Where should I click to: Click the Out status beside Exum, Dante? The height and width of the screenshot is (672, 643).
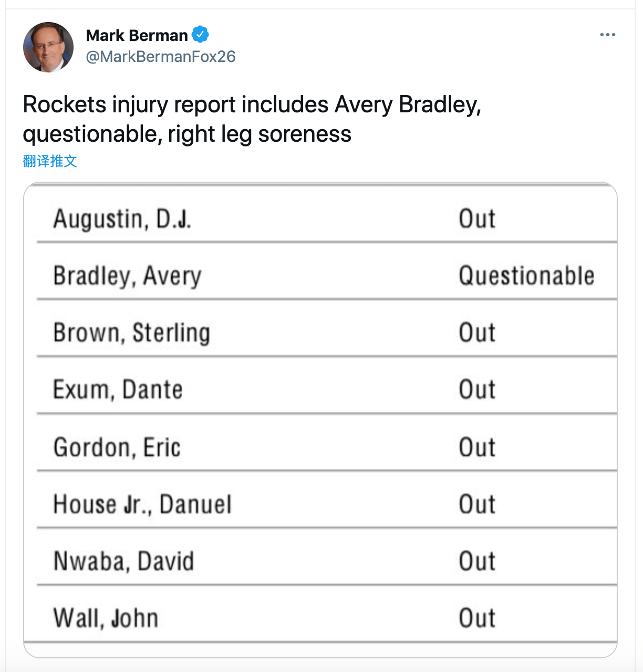coord(477,390)
